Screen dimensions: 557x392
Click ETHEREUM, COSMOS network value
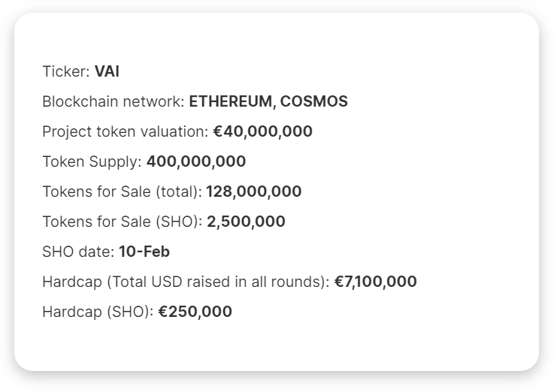[x=268, y=101]
